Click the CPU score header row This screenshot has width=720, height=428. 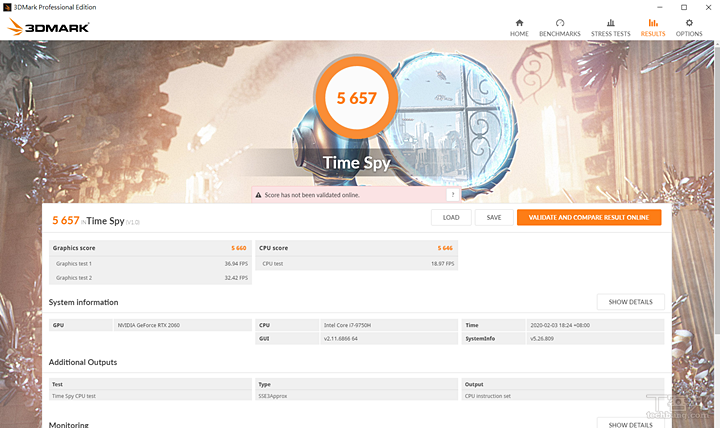point(357,247)
